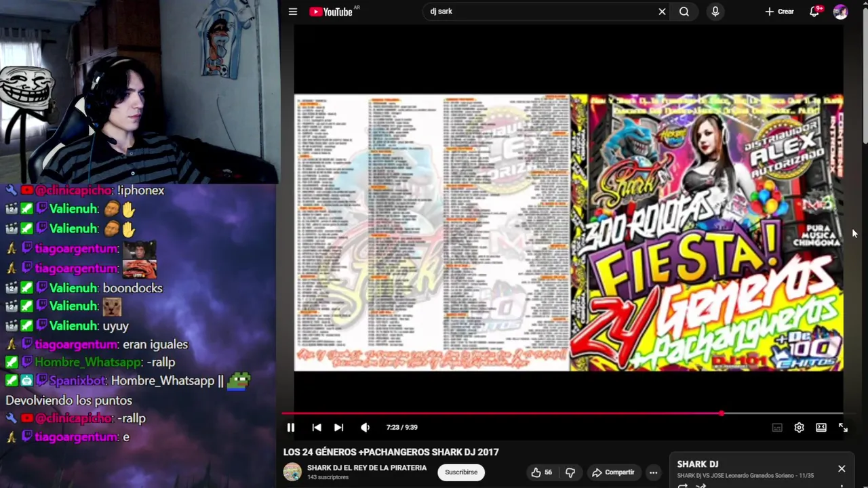Viewport: 868px width, 488px height.
Task: Enter fullscreen mode
Action: [843, 427]
